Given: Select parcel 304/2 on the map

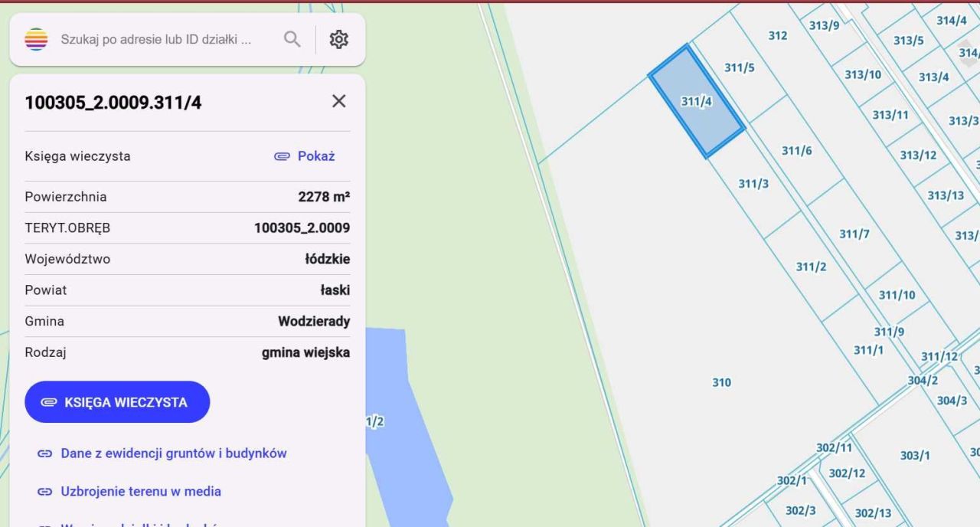Looking at the screenshot, I should 923,381.
